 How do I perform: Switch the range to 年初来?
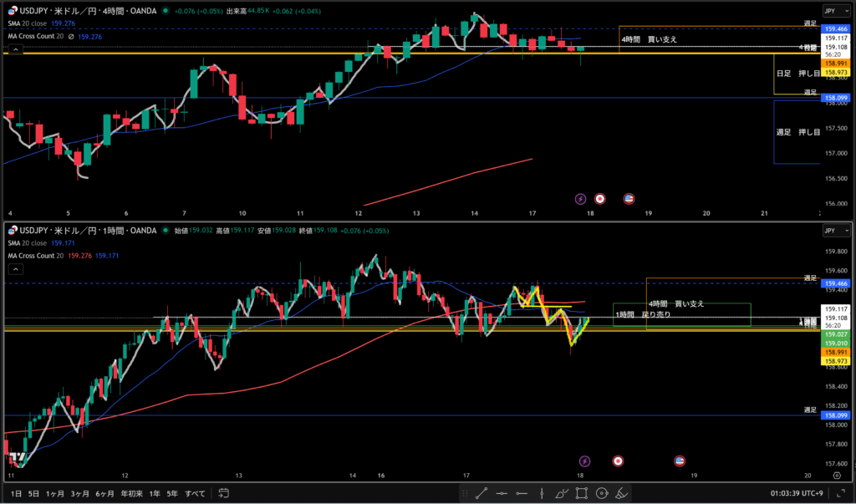[x=131, y=494]
